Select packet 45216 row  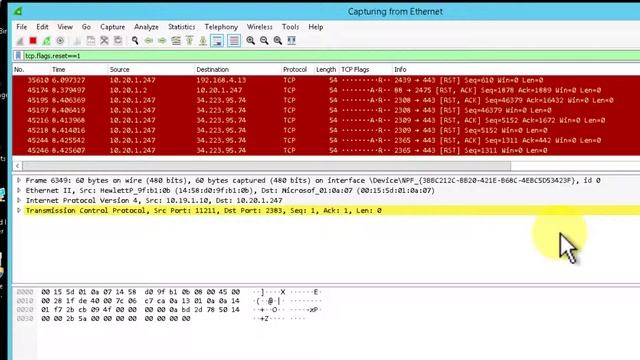tap(326, 120)
